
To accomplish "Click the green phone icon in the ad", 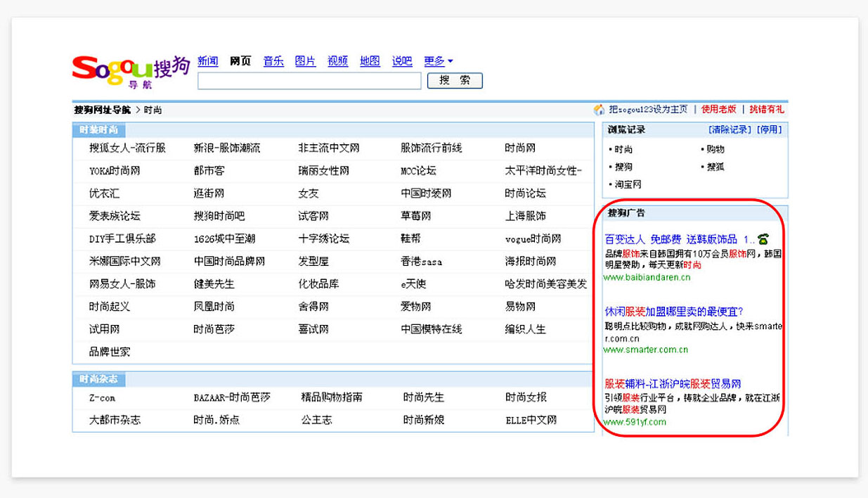I will point(763,239).
